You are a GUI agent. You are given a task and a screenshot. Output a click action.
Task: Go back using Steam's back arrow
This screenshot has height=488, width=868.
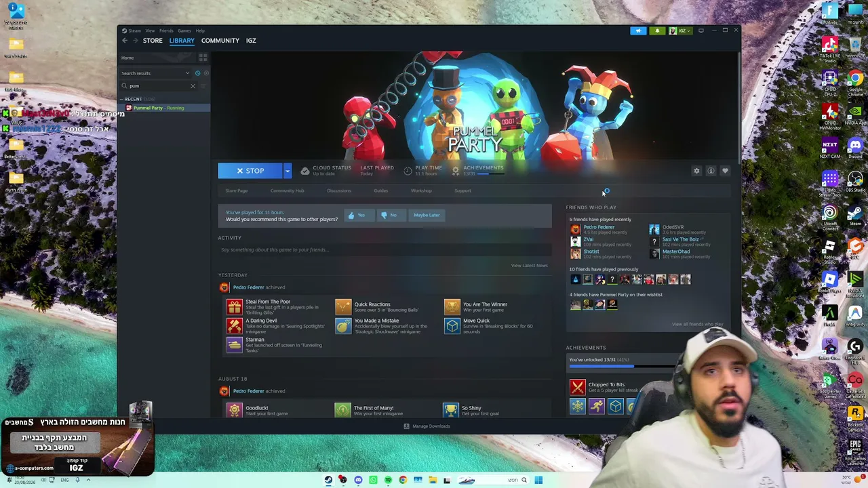(x=125, y=41)
